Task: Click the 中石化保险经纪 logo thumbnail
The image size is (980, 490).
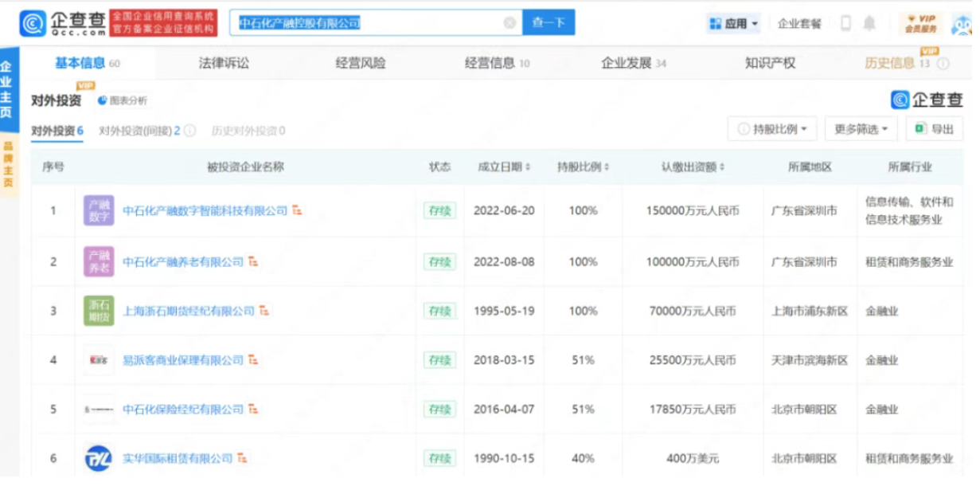Action: pos(99,410)
